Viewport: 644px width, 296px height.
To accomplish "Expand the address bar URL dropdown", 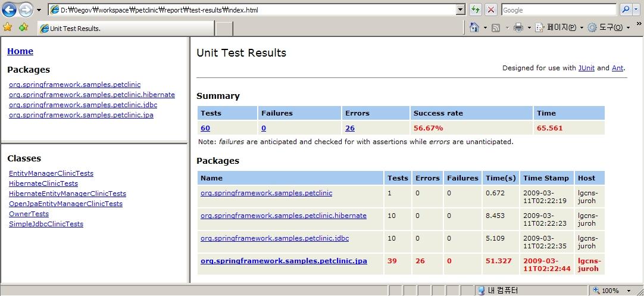I will click(x=460, y=10).
